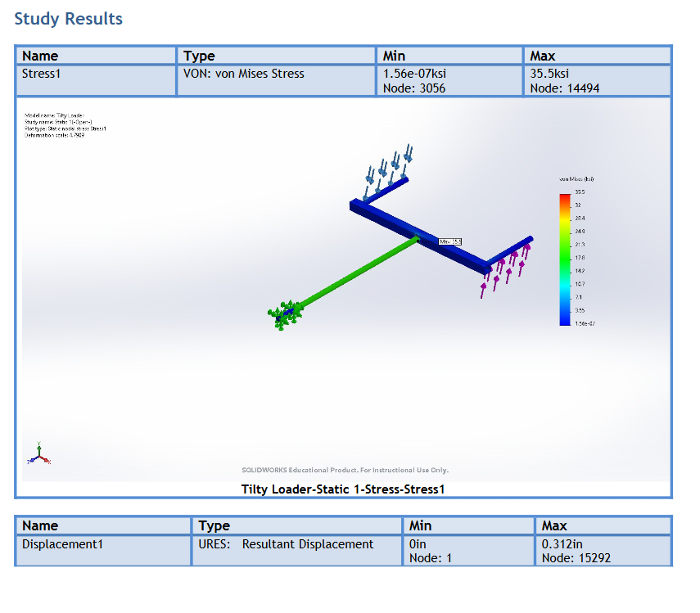This screenshot has width=700, height=613.
Task: Click the Max 35.5 callout label on model
Action: (450, 241)
